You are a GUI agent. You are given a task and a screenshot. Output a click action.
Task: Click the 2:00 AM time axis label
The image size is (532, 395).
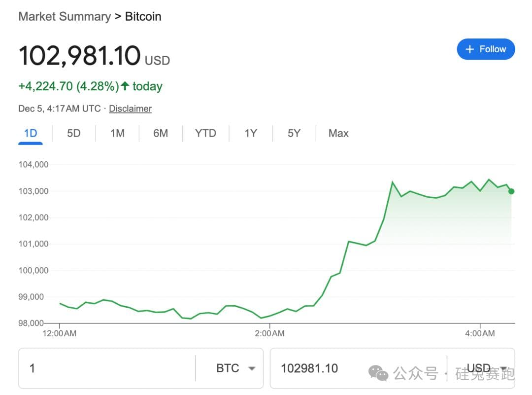tap(269, 334)
